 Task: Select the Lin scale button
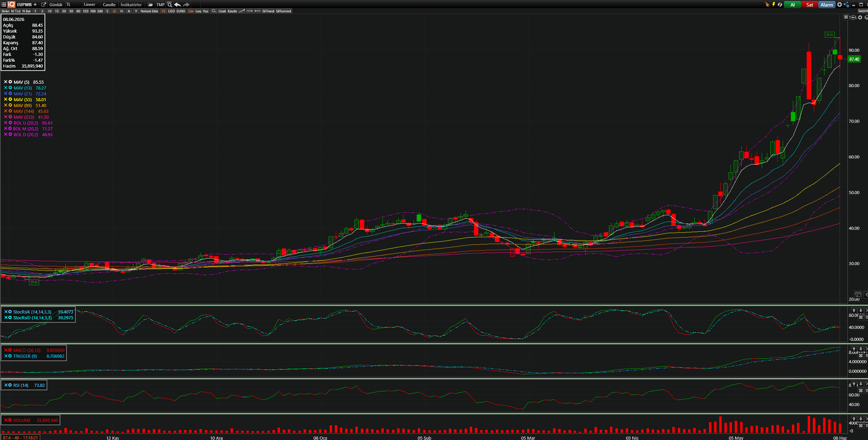pyautogui.click(x=191, y=11)
